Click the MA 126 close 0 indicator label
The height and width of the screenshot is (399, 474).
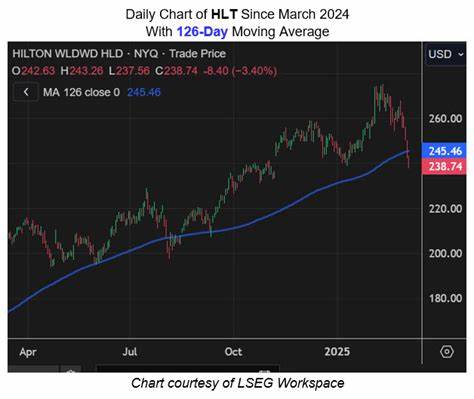[81, 92]
